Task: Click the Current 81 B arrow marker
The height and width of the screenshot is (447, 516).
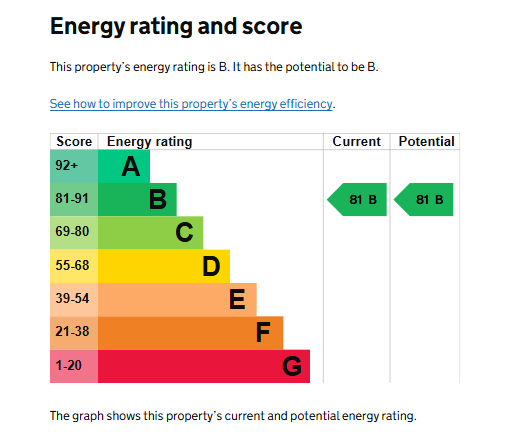Action: tap(357, 199)
